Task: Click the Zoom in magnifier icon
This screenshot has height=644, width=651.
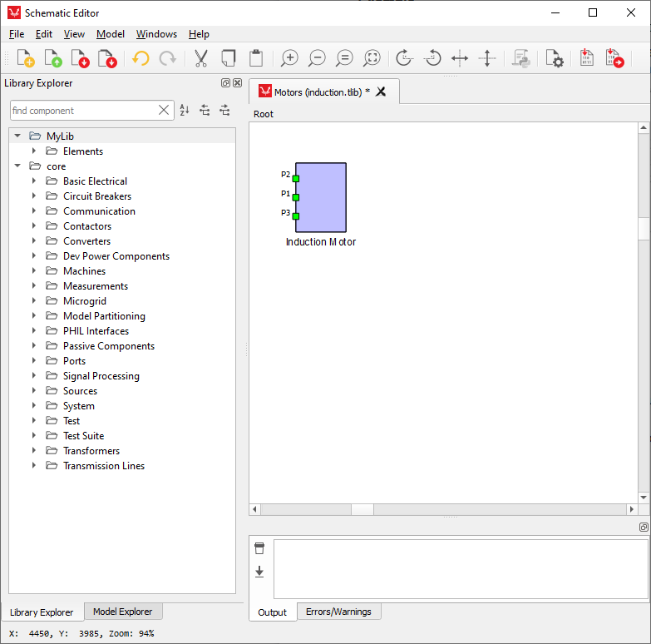Action: click(x=289, y=58)
